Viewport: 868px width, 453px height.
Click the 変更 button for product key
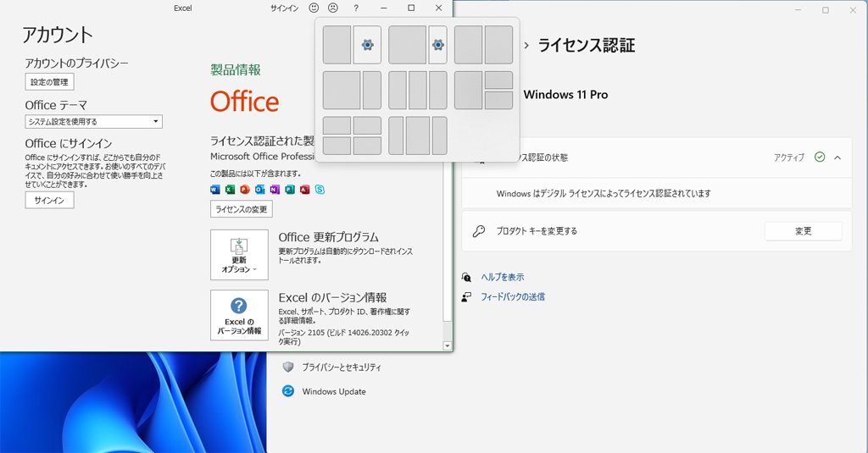point(804,231)
